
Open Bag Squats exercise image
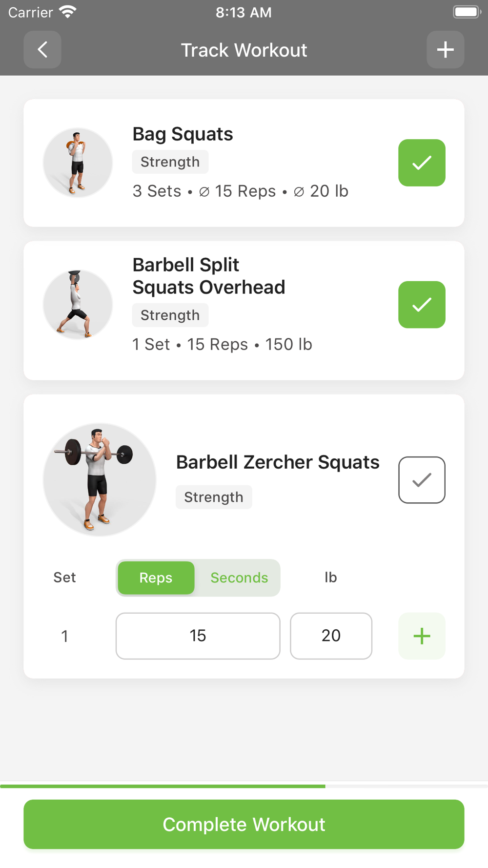[78, 163]
